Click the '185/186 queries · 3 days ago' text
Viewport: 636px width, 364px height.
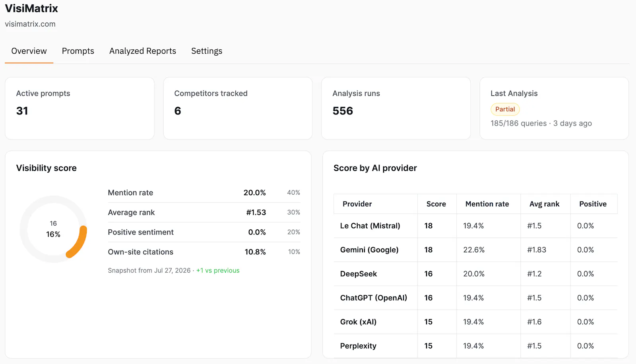pos(541,124)
